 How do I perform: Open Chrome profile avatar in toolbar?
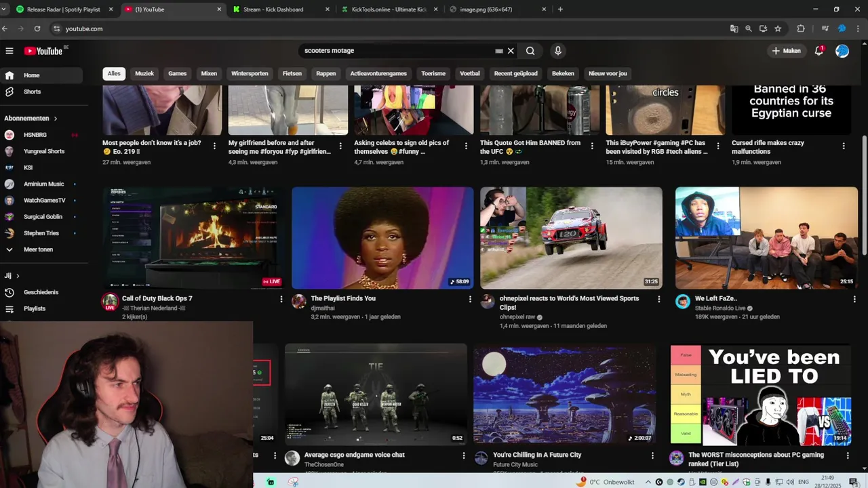pyautogui.click(x=842, y=28)
